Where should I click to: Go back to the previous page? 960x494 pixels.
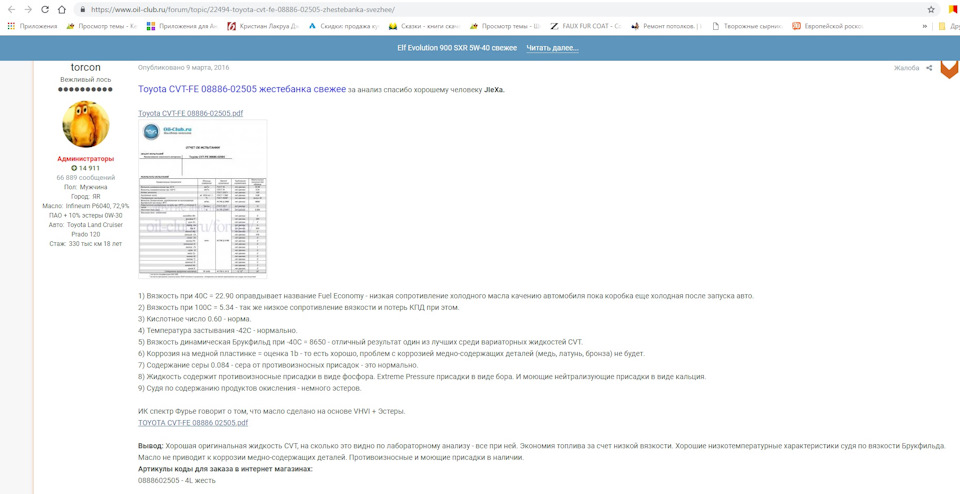[11, 10]
